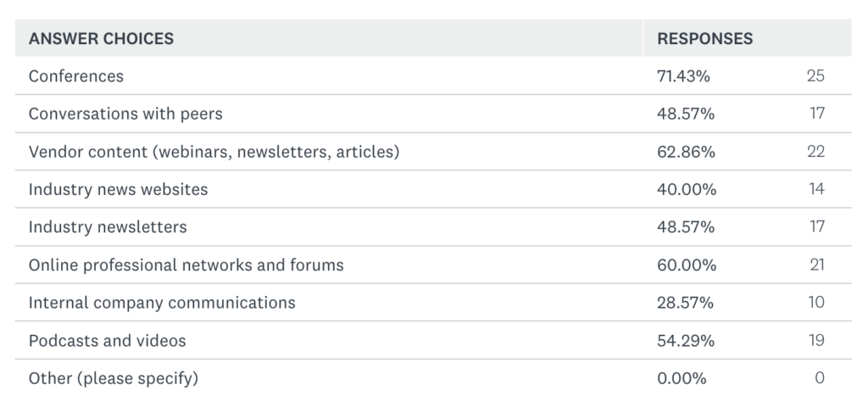Screen dimensions: 868x396
Task: Click the 28.57% response percentage
Action: [x=685, y=303]
